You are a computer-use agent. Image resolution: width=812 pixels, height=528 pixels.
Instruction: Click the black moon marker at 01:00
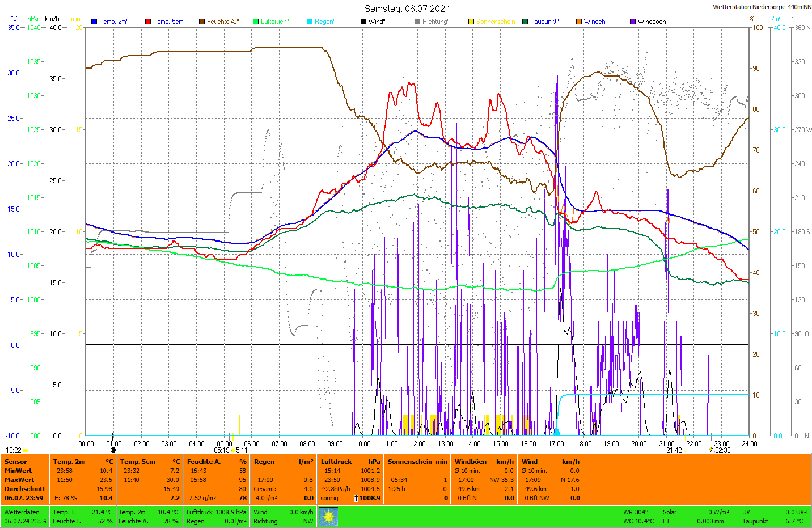point(113,450)
